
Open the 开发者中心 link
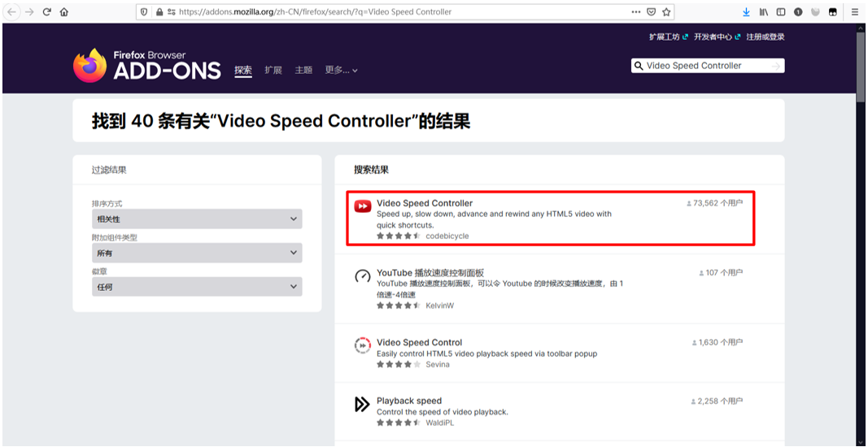coord(717,37)
